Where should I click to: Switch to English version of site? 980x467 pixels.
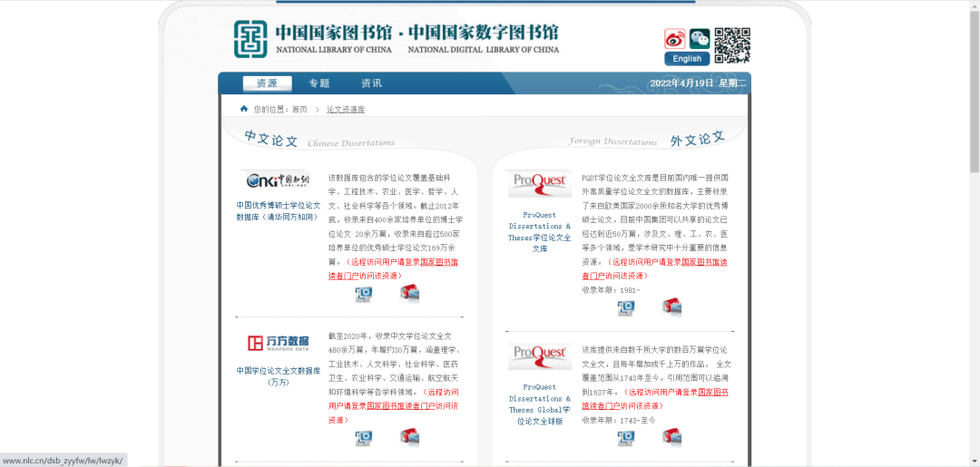pyautogui.click(x=687, y=59)
